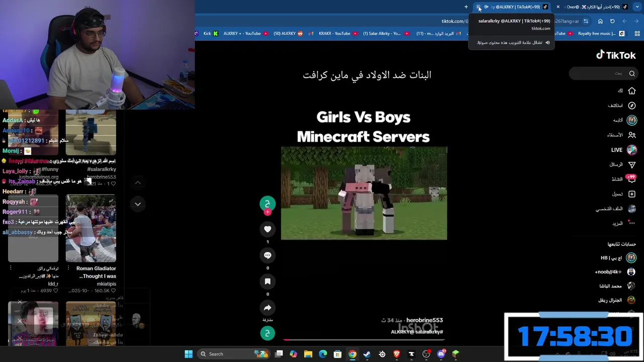Open File Explorer from taskbar
This screenshot has height=362, width=644.
pyautogui.click(x=308, y=354)
